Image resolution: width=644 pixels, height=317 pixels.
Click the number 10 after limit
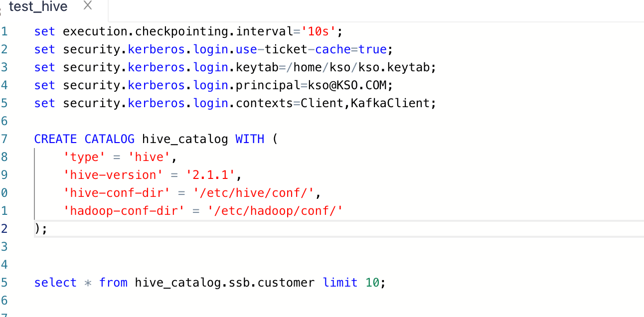372,283
